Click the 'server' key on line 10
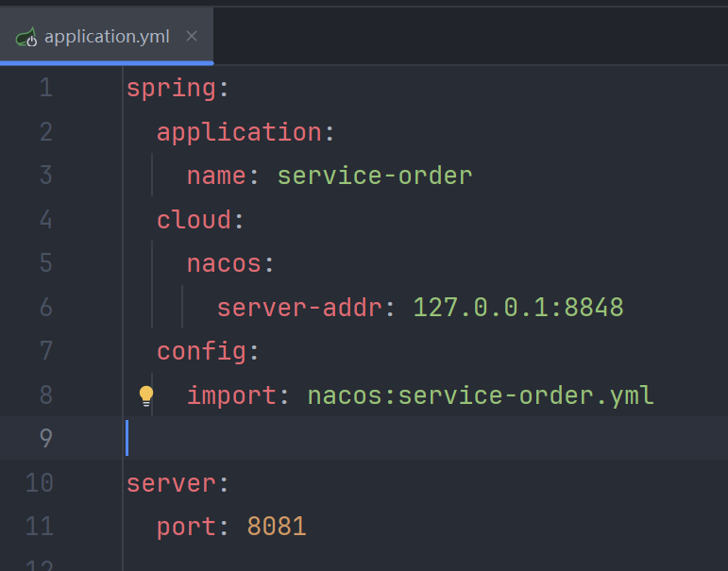 [171, 484]
